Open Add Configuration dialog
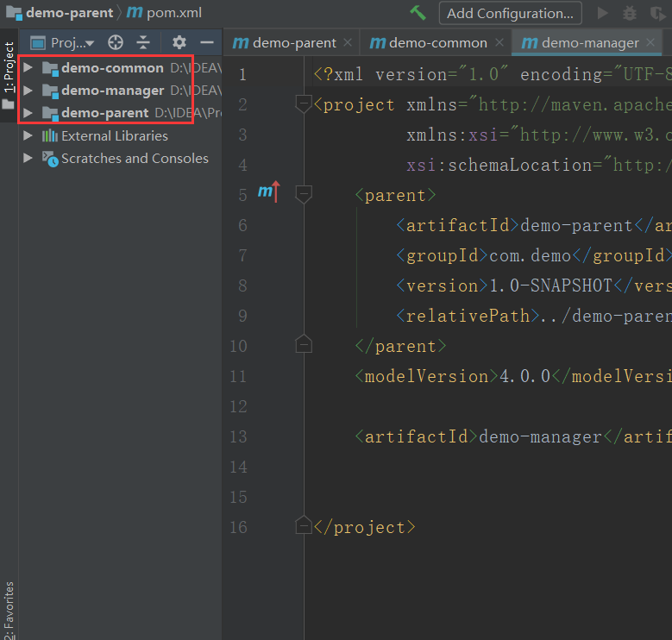Screen dimensions: 672x640 510,13
